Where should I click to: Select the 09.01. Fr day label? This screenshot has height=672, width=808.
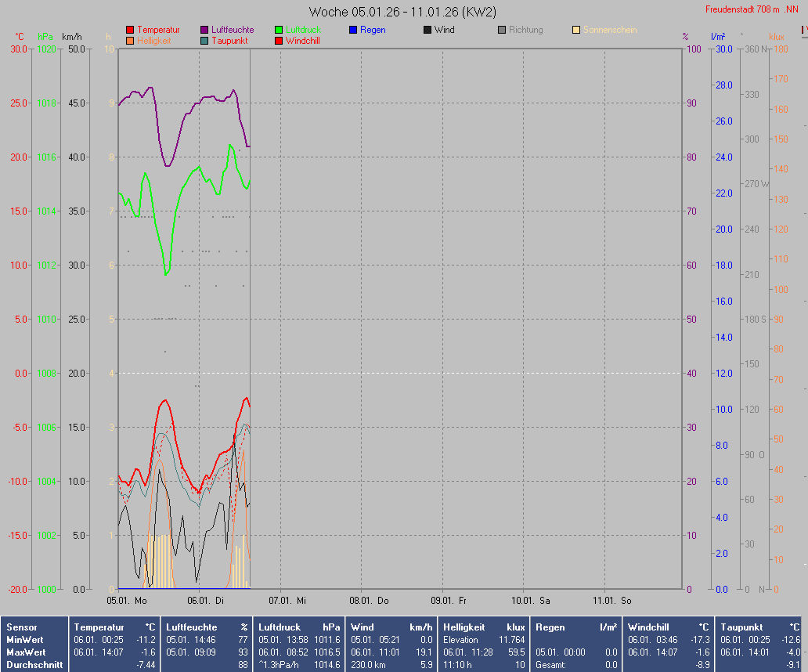(x=450, y=601)
